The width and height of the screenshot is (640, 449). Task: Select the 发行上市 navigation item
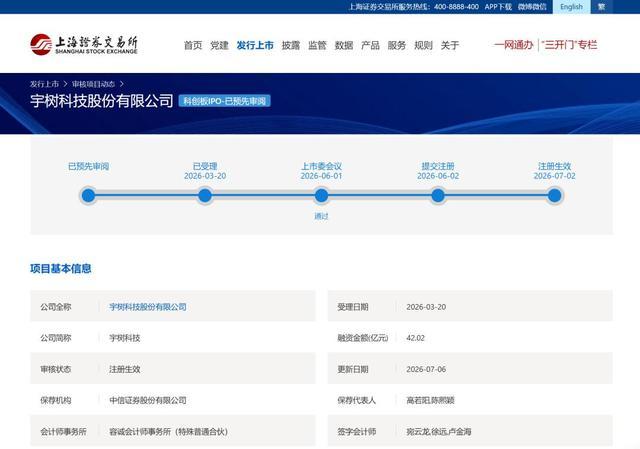[255, 45]
